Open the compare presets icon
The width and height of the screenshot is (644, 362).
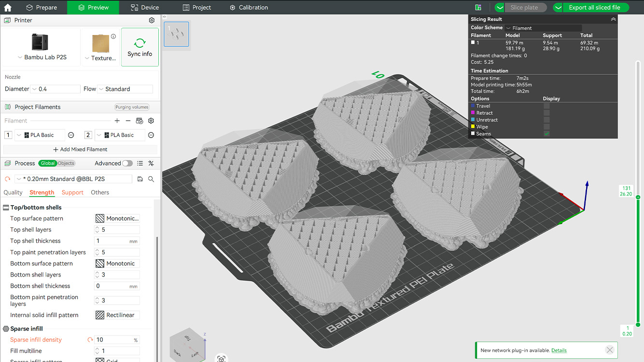[151, 163]
